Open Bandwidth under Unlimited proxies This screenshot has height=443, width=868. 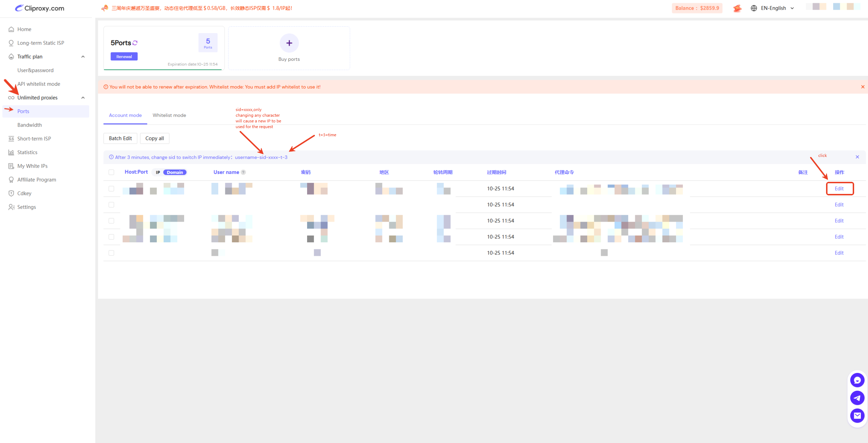[30, 125]
